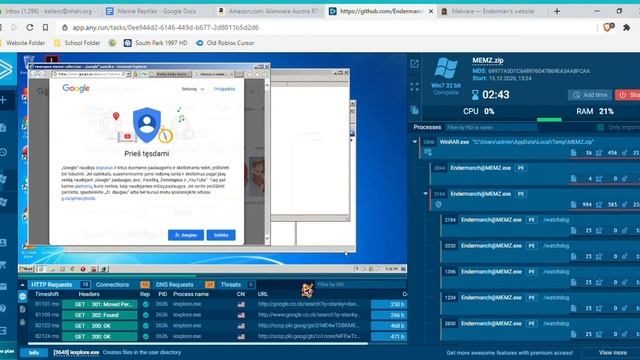
Task: Select the DNS Requests tab
Action: point(184,284)
